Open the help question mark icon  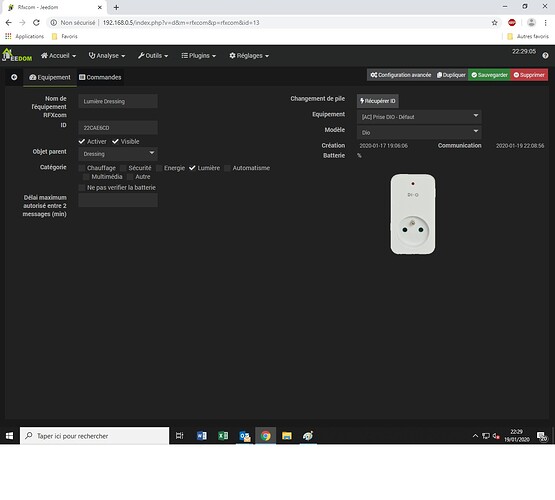tap(545, 56)
